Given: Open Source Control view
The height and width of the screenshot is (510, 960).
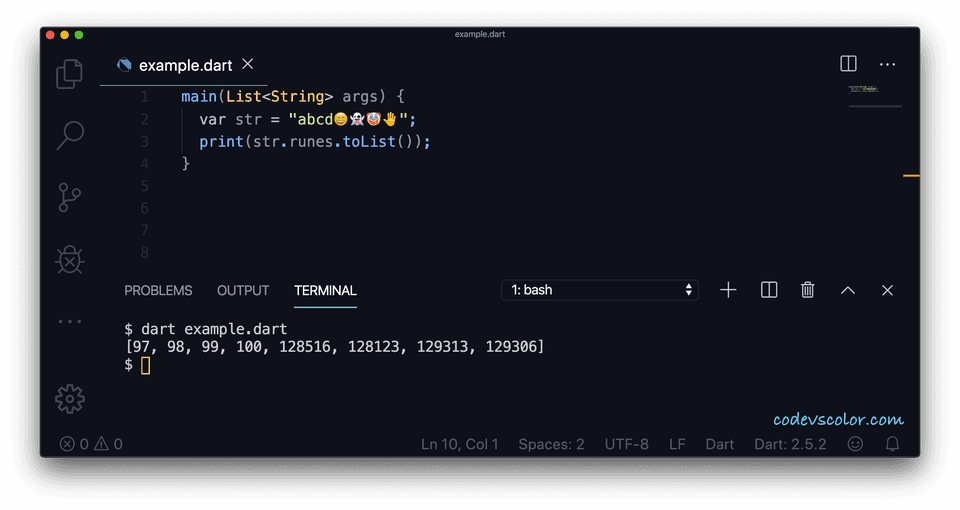Looking at the screenshot, I should 69,197.
